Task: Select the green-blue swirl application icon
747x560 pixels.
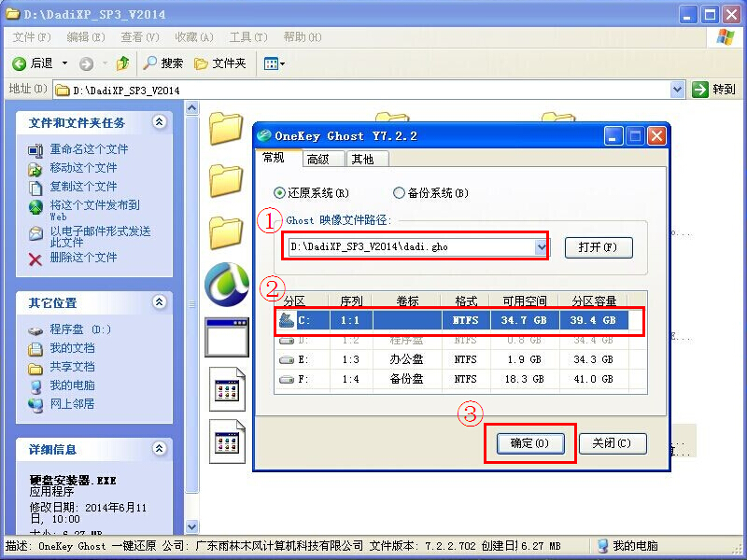Action: pos(227,285)
